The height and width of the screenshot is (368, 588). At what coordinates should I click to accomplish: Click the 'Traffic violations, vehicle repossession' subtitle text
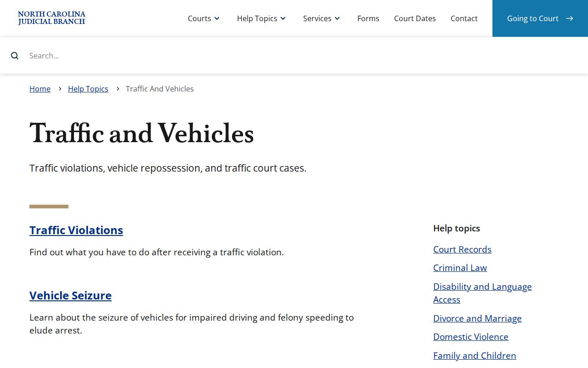click(x=168, y=168)
